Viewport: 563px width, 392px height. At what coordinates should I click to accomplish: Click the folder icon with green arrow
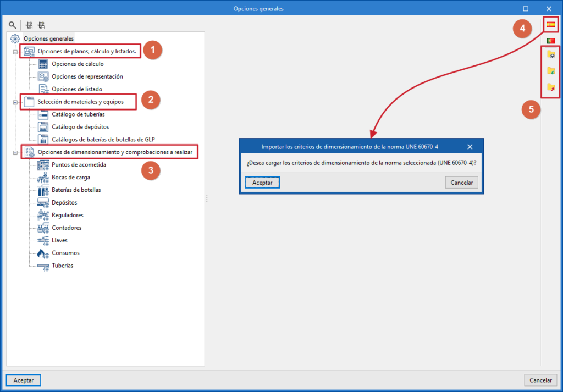551,71
